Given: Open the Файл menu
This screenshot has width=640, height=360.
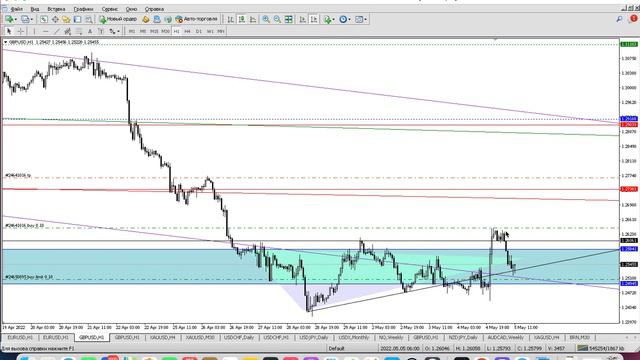Looking at the screenshot, I should 17,9.
